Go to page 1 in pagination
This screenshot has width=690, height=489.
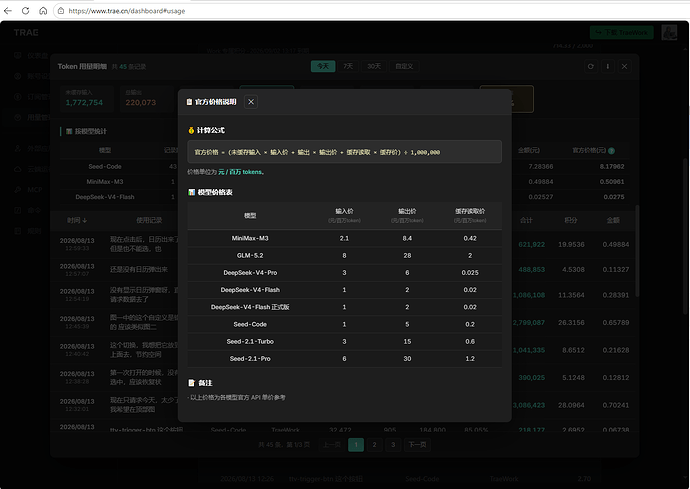(x=356, y=445)
